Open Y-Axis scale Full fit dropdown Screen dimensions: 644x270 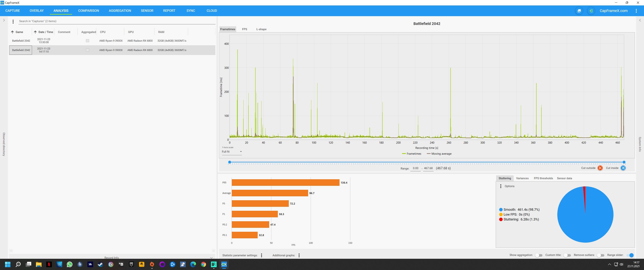[232, 152]
